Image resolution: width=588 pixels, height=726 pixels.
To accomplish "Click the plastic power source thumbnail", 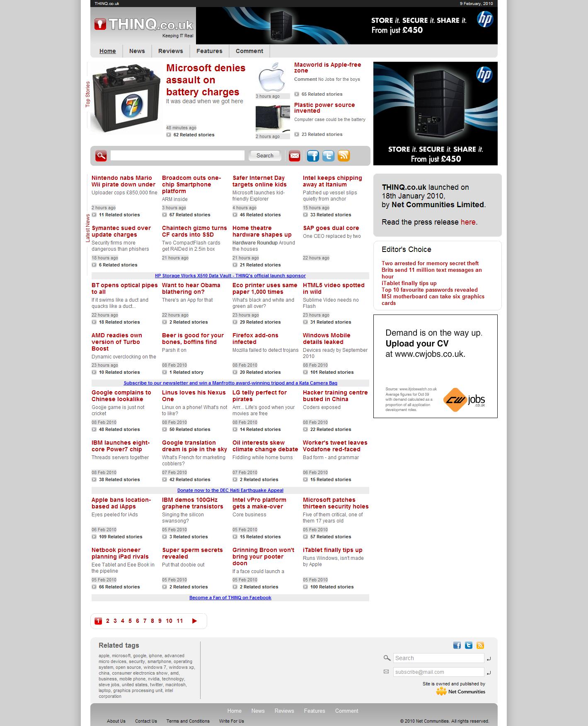I will [x=273, y=118].
